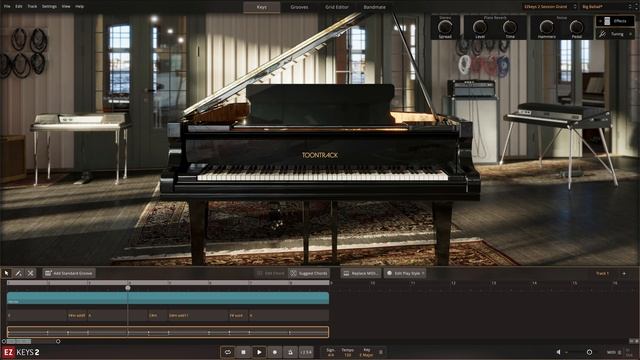
Task: Switch to the Grid Editor tab
Action: coord(337,7)
